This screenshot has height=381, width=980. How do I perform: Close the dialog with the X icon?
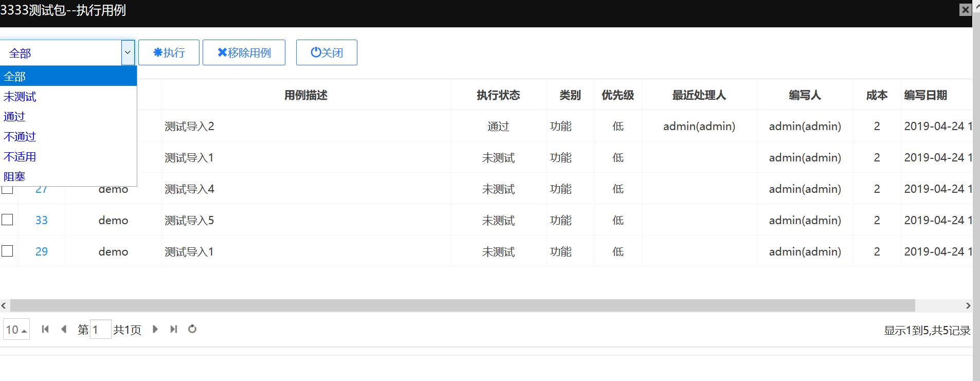pos(965,10)
